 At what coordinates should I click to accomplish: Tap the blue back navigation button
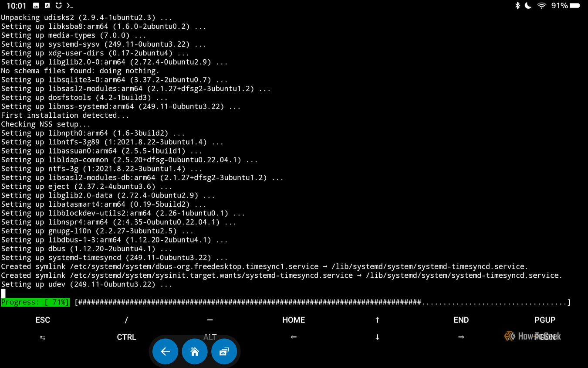(166, 351)
